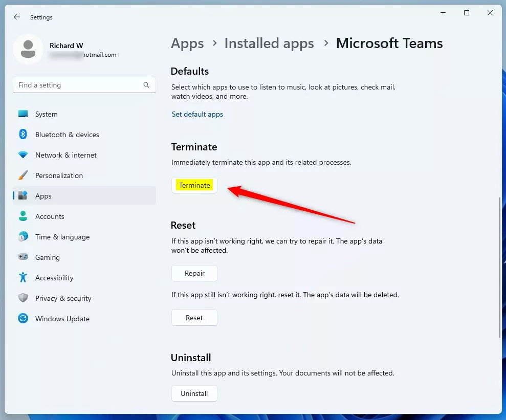This screenshot has width=506, height=420.
Task: Maximize the Settings window
Action: [x=467, y=13]
